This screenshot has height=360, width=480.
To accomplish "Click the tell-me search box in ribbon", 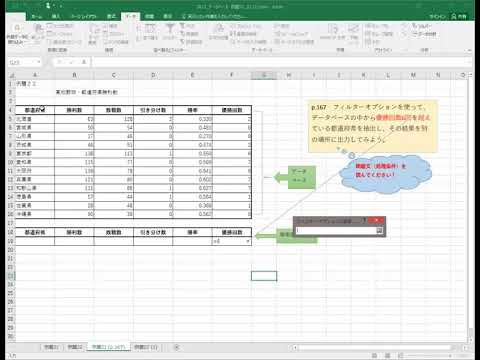I will [215, 16].
